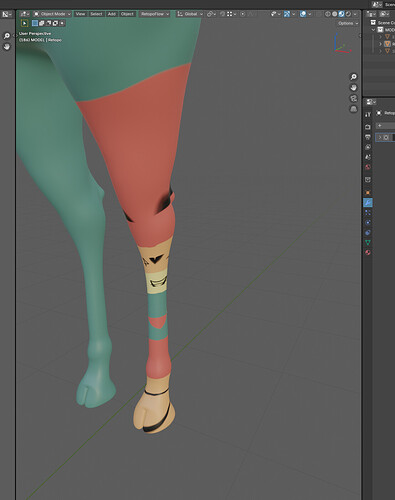Open the World properties tab
395x500 pixels.
click(368, 167)
